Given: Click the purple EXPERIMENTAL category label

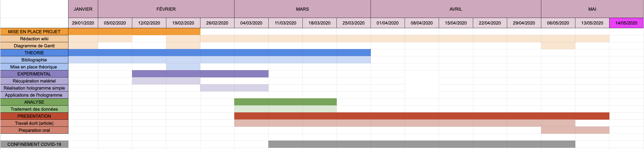Looking at the screenshot, I should [x=34, y=74].
